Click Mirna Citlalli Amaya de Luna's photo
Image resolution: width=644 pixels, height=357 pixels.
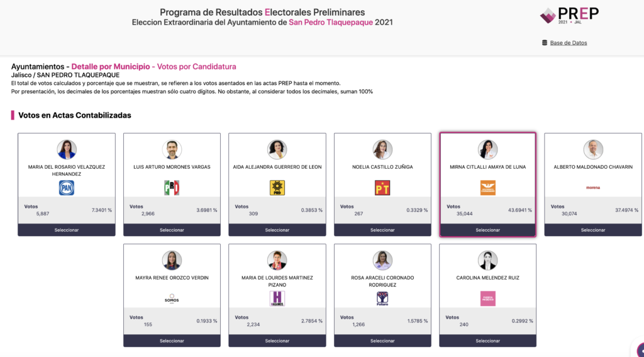click(487, 149)
